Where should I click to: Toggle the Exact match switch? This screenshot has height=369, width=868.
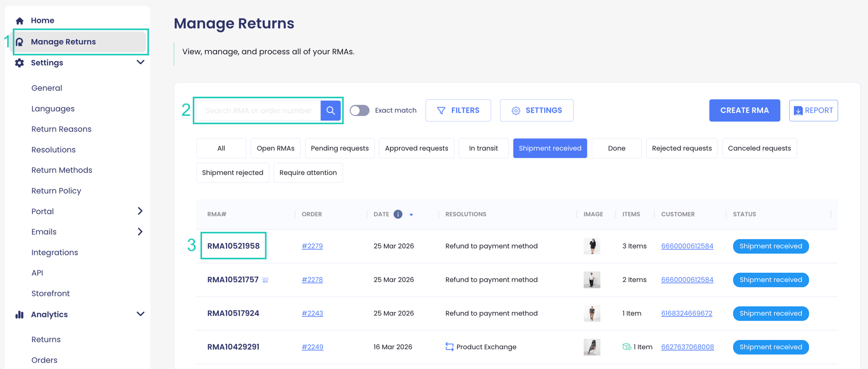tap(359, 111)
